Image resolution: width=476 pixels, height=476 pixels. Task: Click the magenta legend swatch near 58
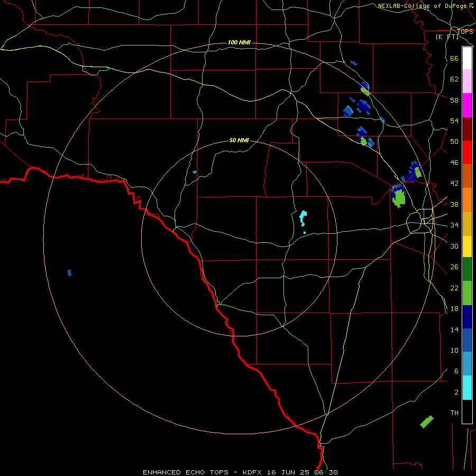467,105
